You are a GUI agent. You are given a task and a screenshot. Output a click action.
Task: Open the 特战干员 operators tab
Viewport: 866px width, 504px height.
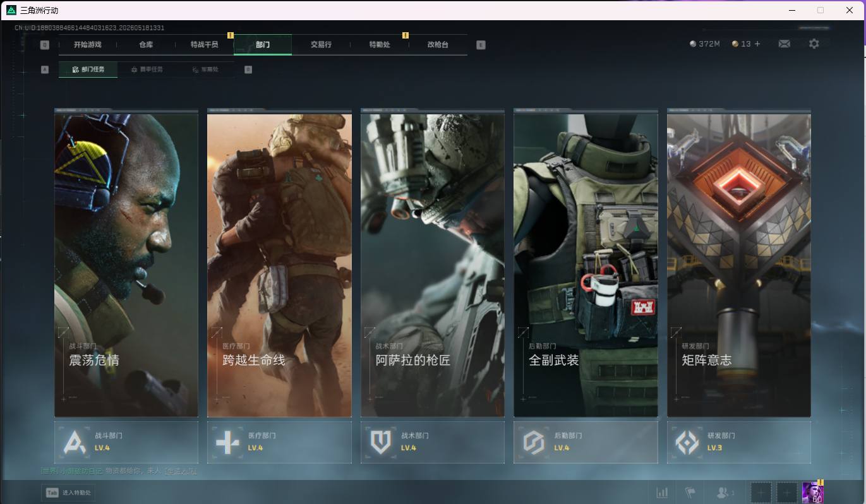(205, 45)
